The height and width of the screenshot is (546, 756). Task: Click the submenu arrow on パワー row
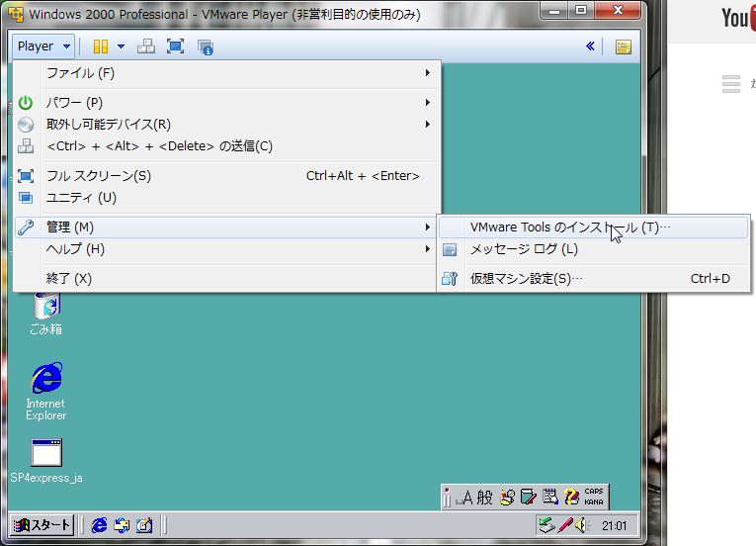427,102
